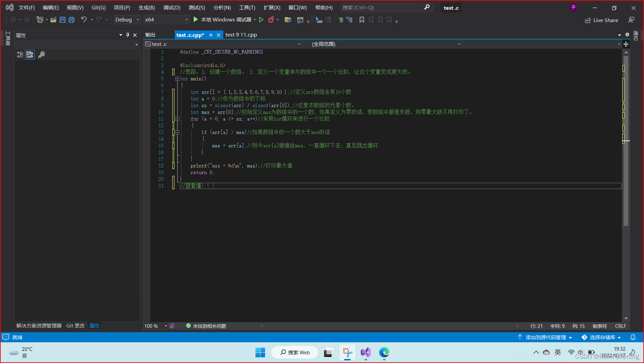This screenshot has width=644, height=363.
Task: Start debugging with the green play button
Action: 196,20
